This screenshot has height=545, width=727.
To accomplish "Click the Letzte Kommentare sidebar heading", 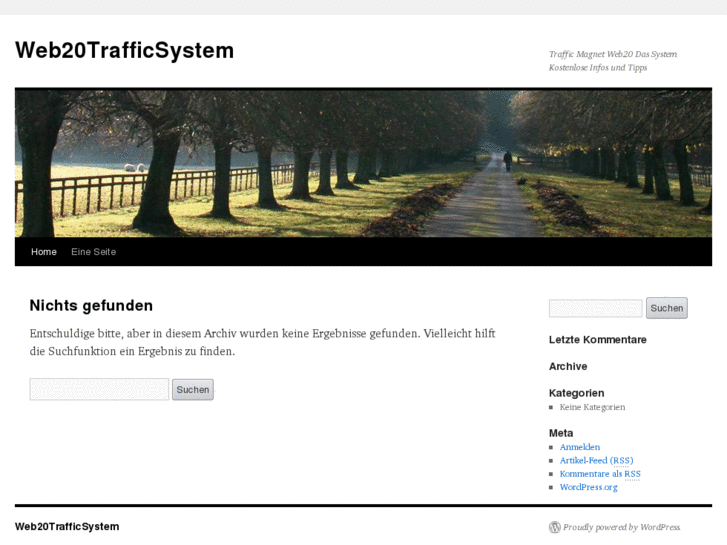I will pyautogui.click(x=598, y=340).
